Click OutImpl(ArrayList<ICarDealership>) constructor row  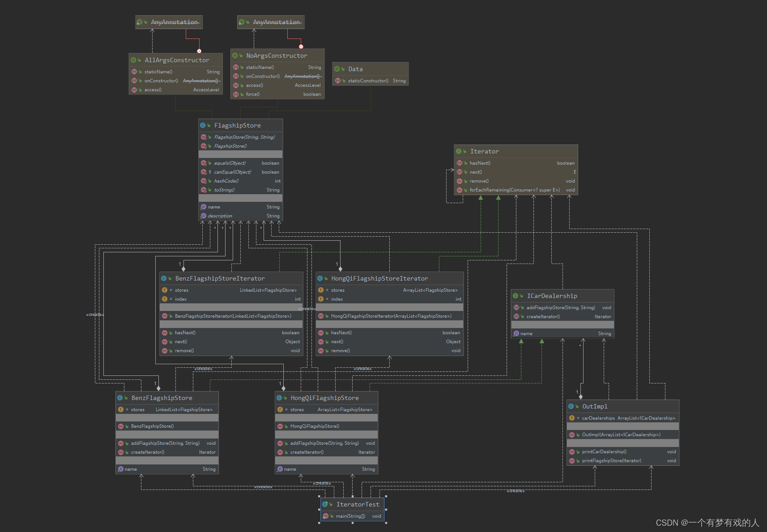(622, 435)
